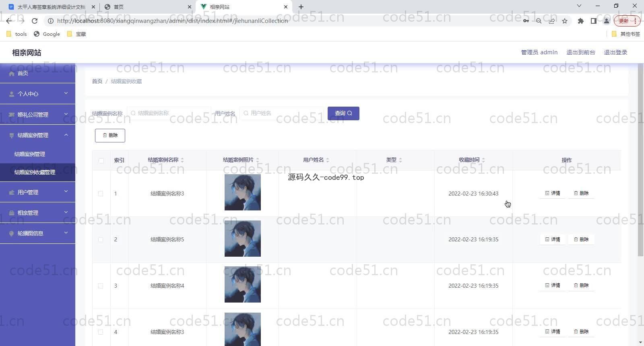The image size is (644, 346).
Task: Toggle browser side panel icon
Action: (x=593, y=21)
